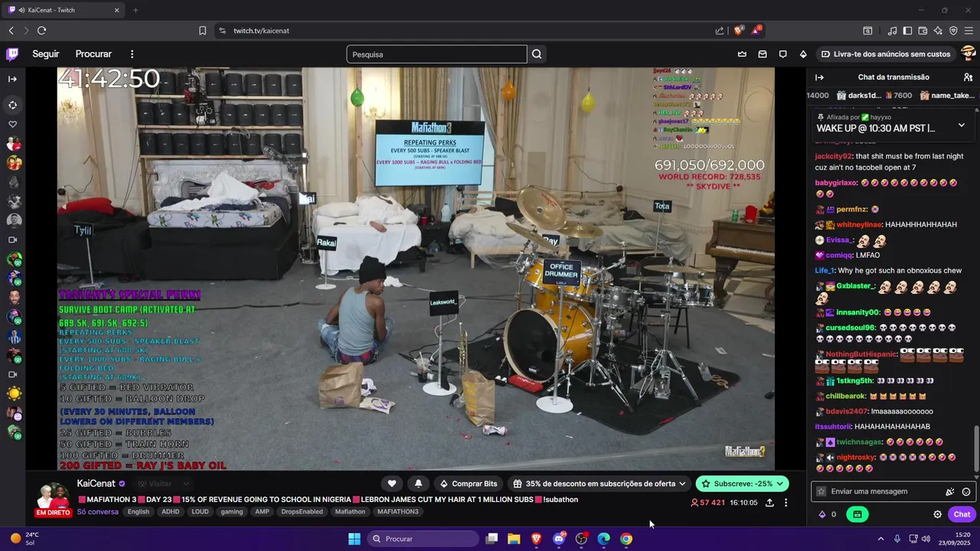
Task: Toggle the chat identity star icon
Action: click(822, 492)
